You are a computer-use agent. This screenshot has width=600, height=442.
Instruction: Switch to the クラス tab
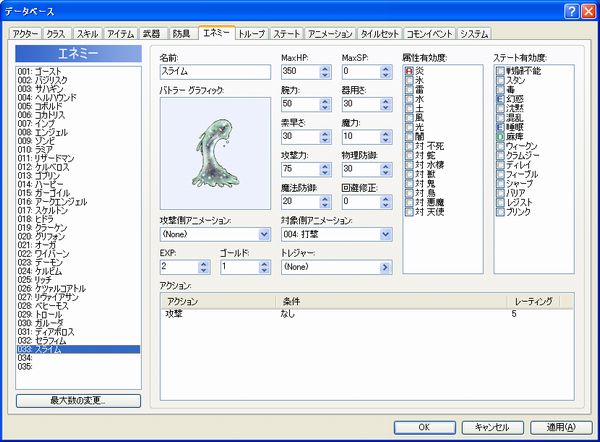pyautogui.click(x=56, y=34)
